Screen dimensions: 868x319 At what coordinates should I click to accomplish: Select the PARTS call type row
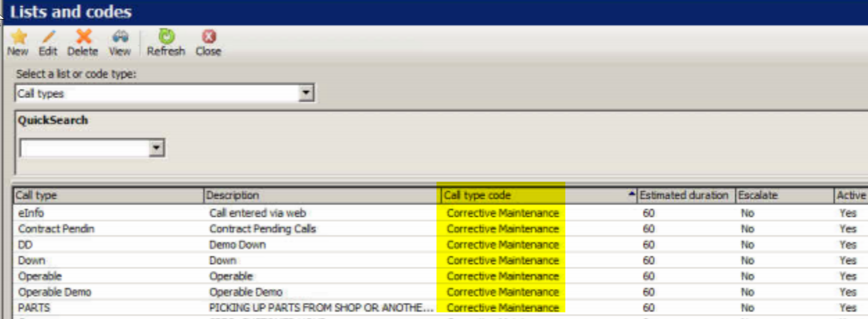point(441,308)
